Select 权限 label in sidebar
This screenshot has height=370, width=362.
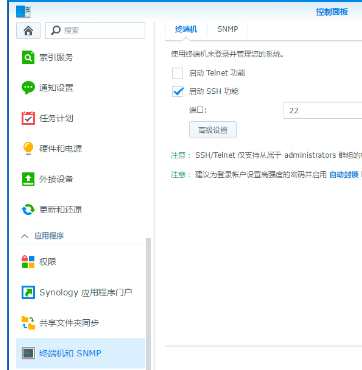coord(48,262)
